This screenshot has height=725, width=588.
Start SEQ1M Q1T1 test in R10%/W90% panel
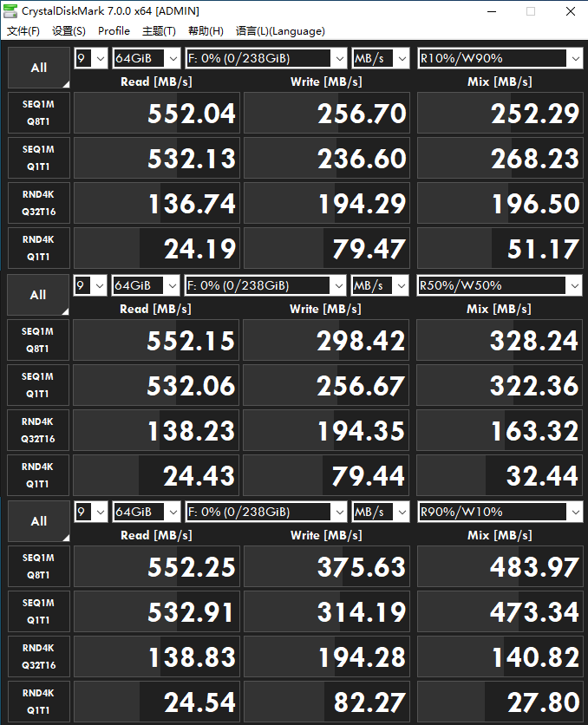point(39,158)
